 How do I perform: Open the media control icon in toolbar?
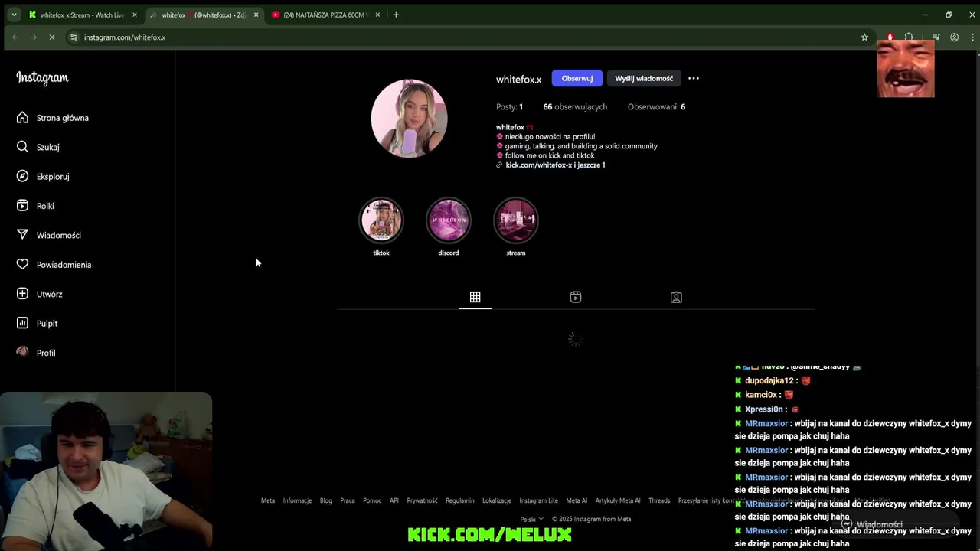[936, 37]
